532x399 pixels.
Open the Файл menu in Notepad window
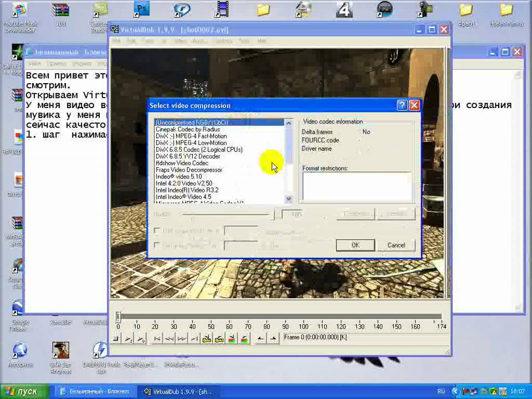[x=34, y=64]
